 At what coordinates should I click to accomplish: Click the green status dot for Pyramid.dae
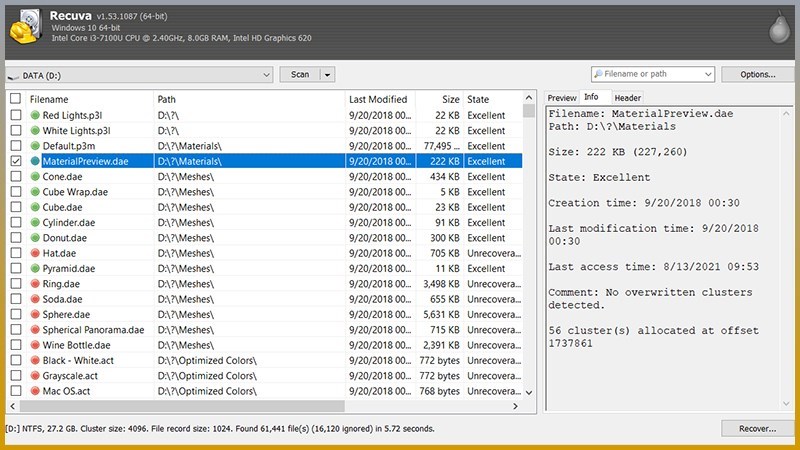tap(35, 268)
